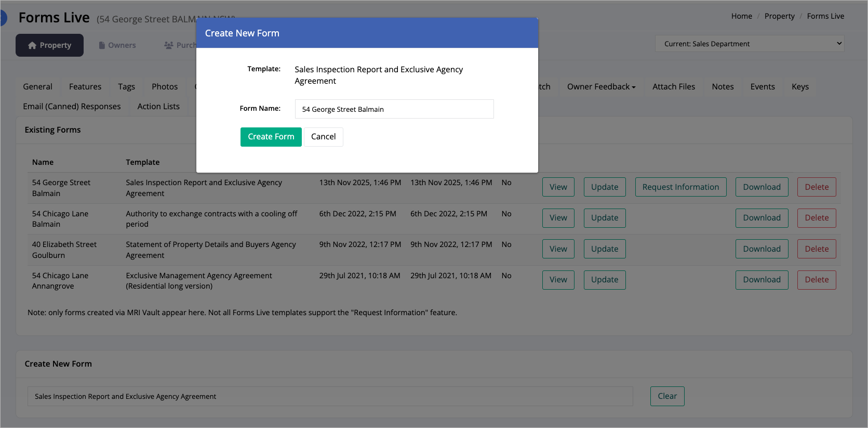Follow the Property breadcrumb link
The image size is (868, 428).
pos(780,16)
